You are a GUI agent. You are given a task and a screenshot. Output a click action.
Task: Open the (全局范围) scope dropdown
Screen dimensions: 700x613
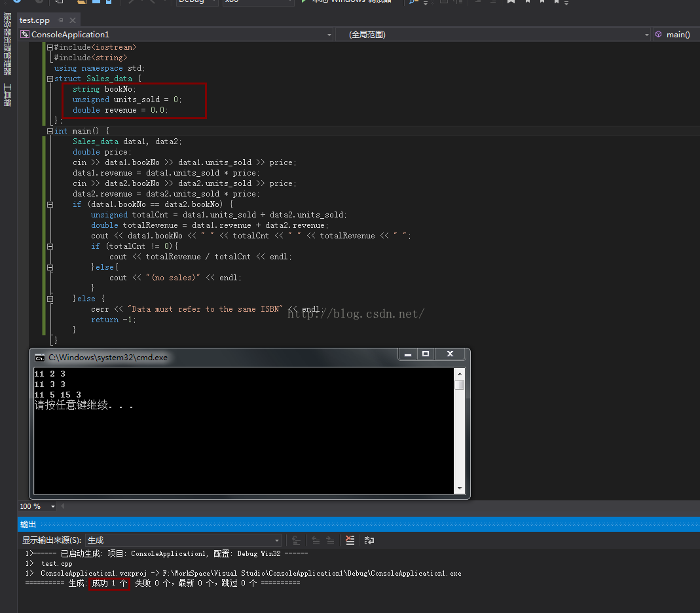tap(646, 35)
